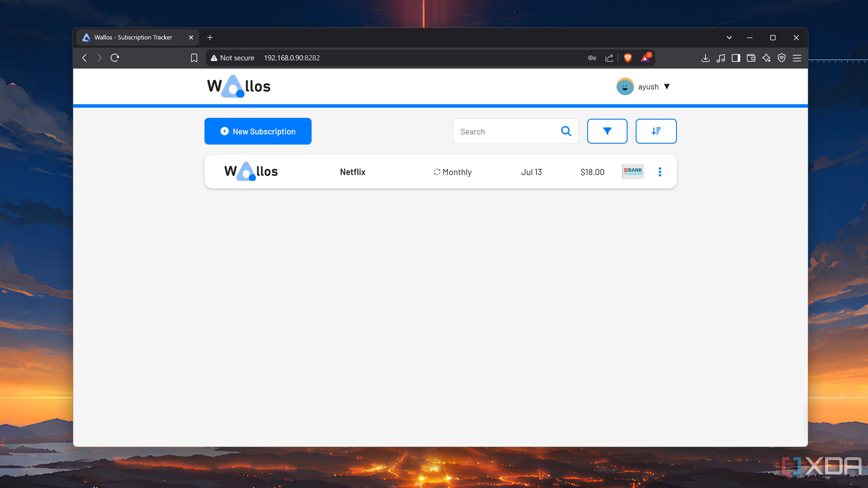Click the share page icon

[609, 58]
